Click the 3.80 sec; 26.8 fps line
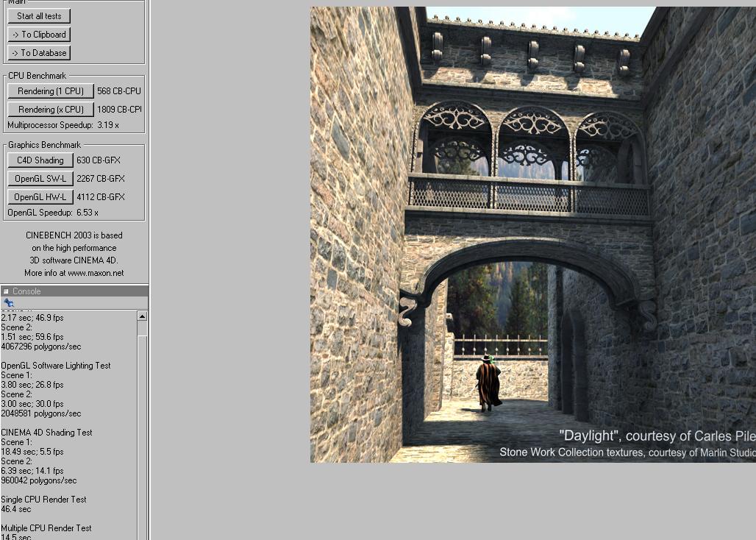The image size is (756, 540). (x=32, y=385)
